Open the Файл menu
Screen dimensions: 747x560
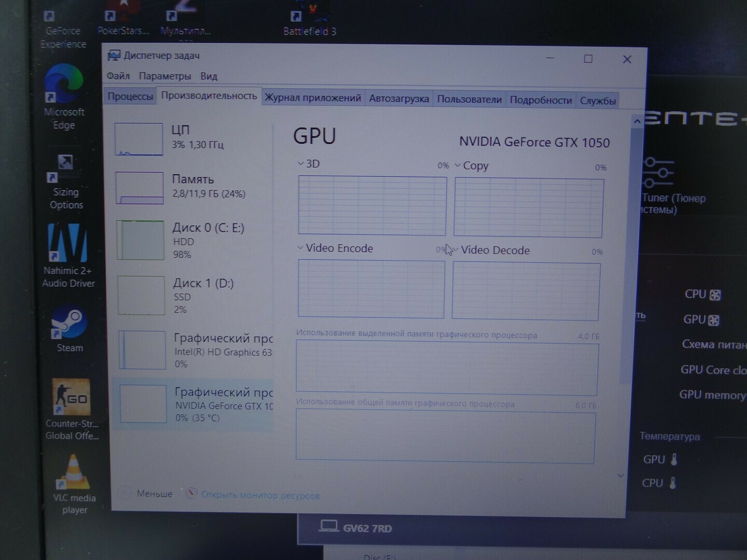tap(118, 76)
